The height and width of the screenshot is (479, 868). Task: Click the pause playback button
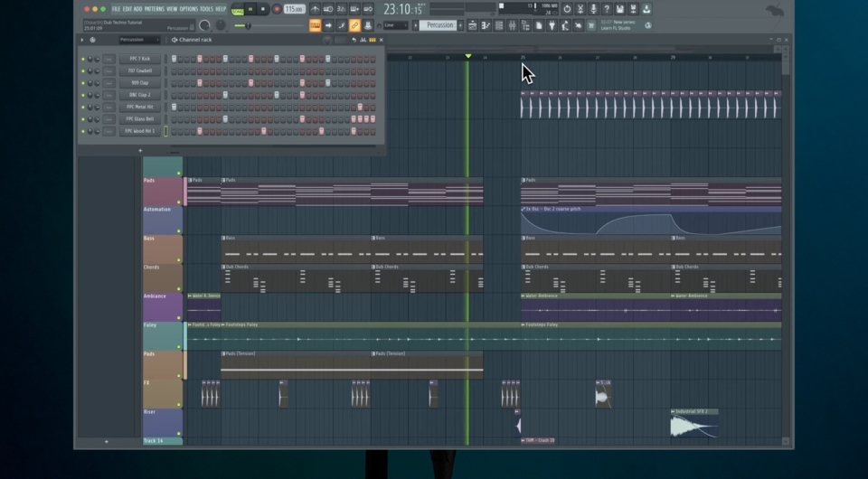250,9
